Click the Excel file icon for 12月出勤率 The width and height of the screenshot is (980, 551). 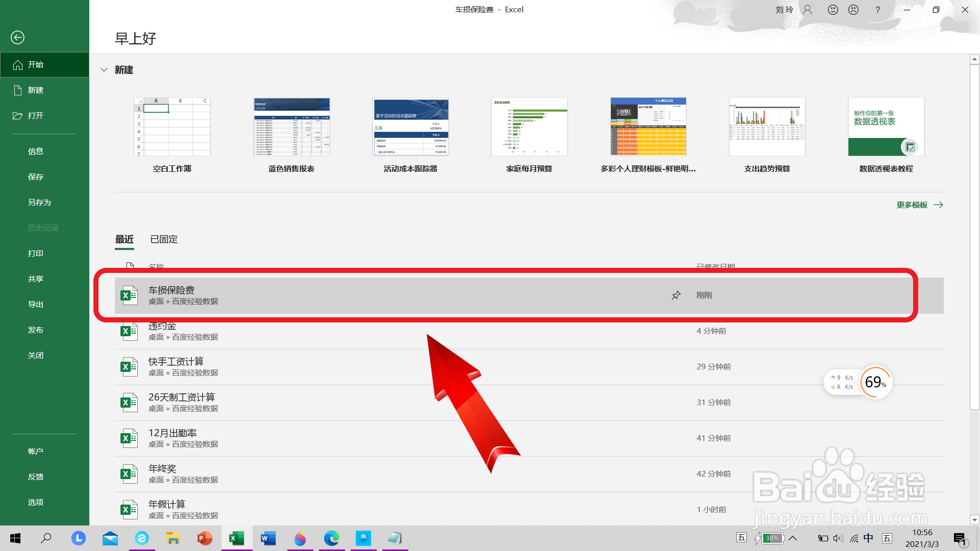[x=129, y=438]
